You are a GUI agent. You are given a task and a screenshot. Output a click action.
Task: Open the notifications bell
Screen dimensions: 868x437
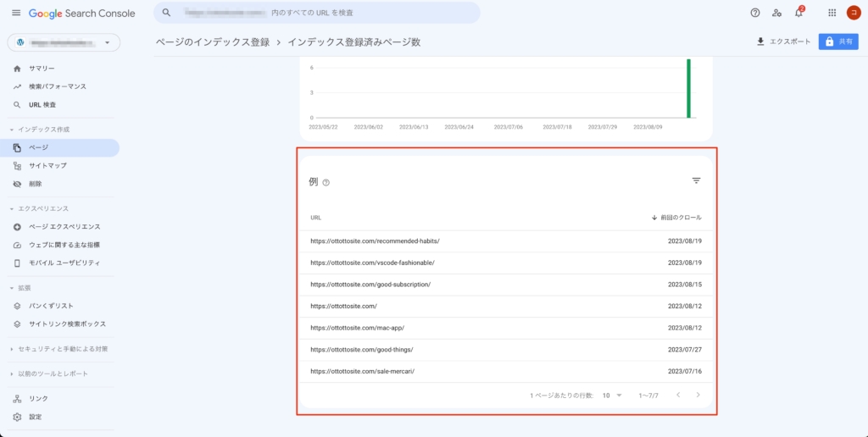coord(798,13)
